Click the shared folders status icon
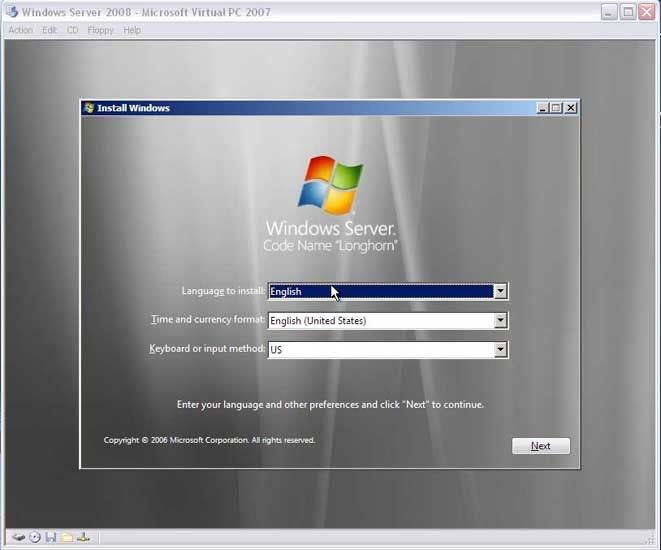The image size is (661, 550). [x=67, y=537]
